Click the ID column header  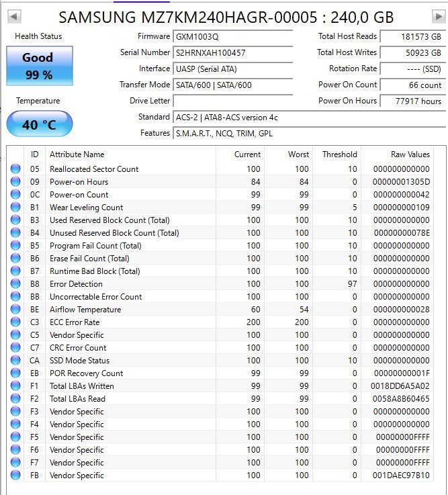tap(35, 154)
